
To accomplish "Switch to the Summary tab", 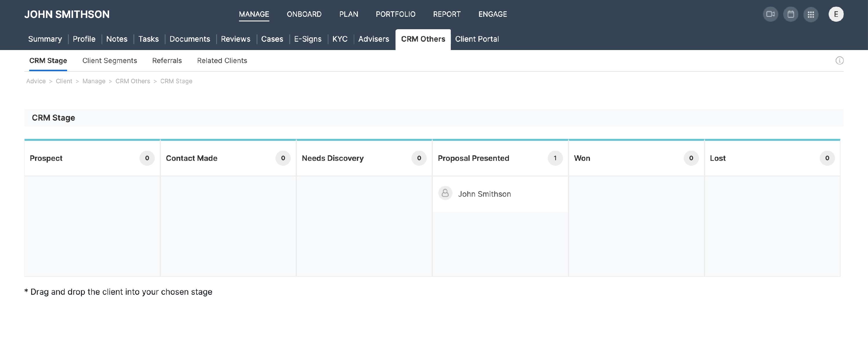I will point(45,39).
